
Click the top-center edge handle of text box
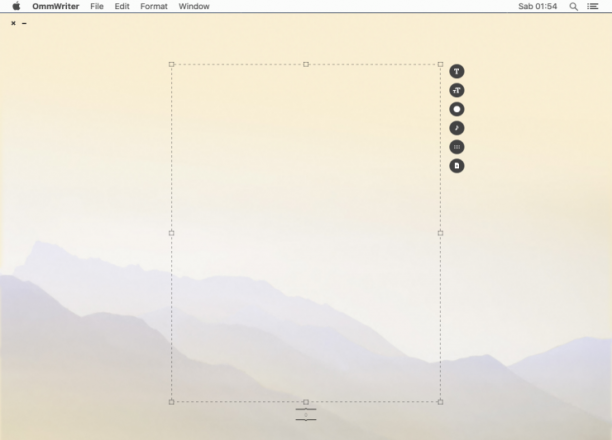pos(306,64)
